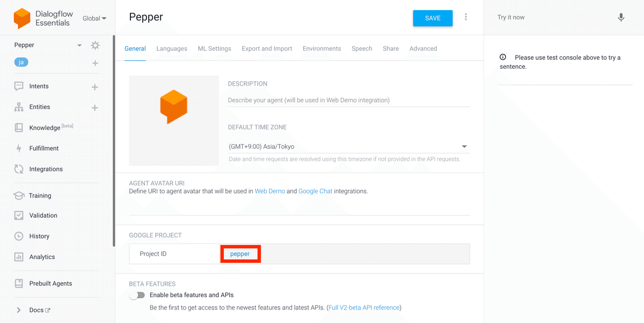Open the Full V2-beta API reference link
The height and width of the screenshot is (323, 644).
coord(364,308)
